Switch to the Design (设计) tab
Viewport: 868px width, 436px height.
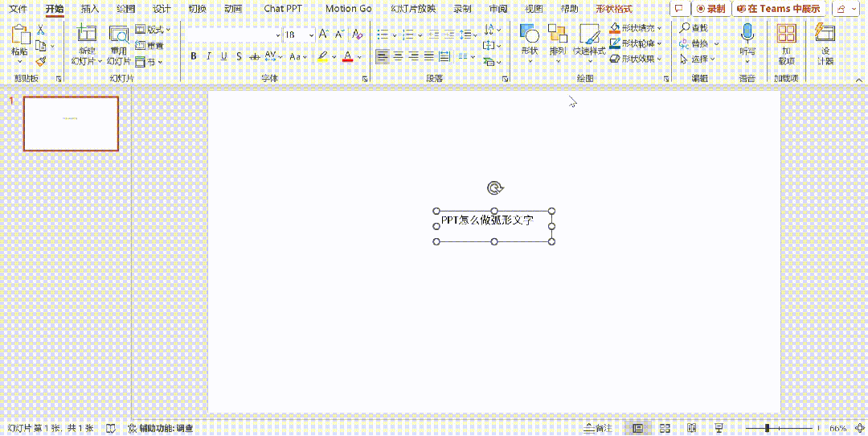pos(162,9)
